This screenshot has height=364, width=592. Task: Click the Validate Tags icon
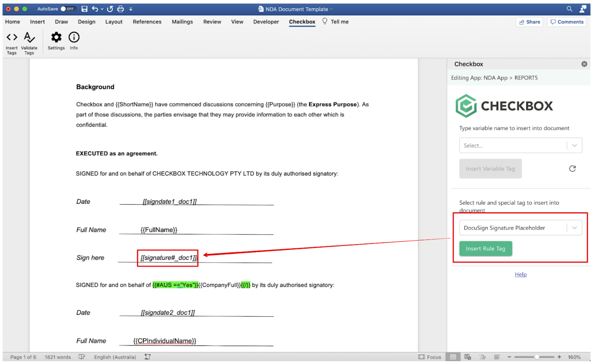click(x=29, y=37)
